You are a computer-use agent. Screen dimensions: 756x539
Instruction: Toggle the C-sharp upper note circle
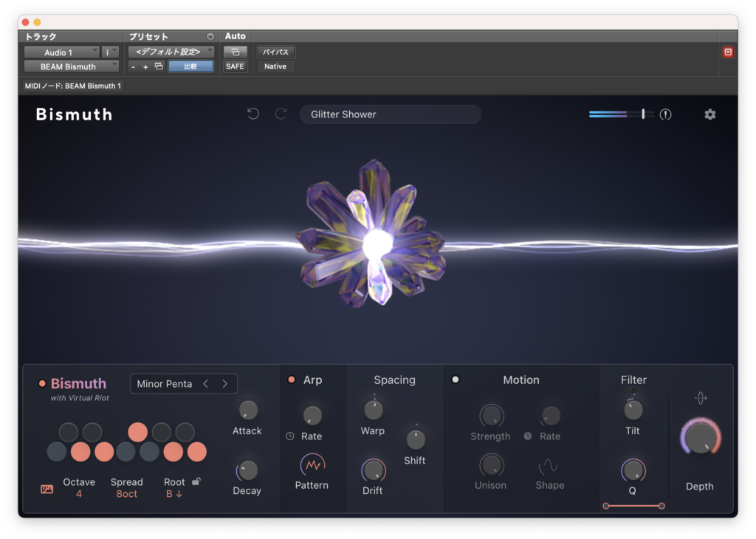click(x=69, y=432)
